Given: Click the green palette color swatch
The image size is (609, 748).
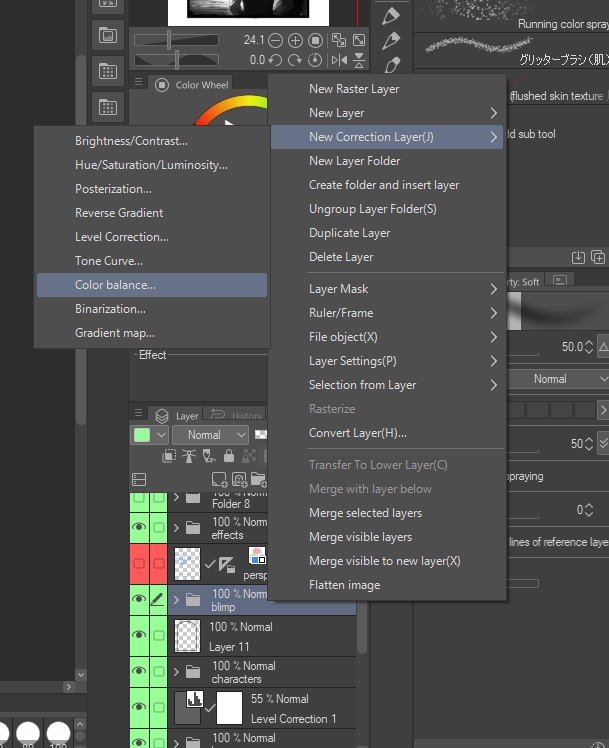Looking at the screenshot, I should pos(142,435).
